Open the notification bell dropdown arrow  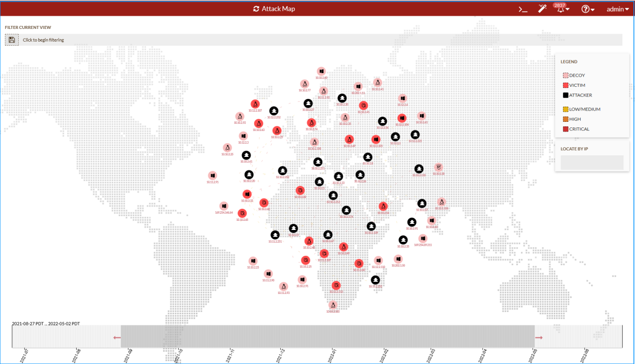coord(567,9)
